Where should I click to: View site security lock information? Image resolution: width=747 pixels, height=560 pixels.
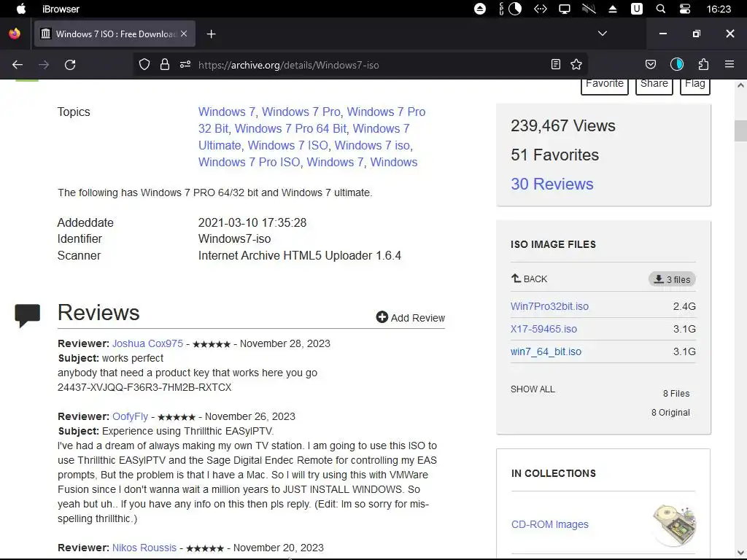pos(165,65)
